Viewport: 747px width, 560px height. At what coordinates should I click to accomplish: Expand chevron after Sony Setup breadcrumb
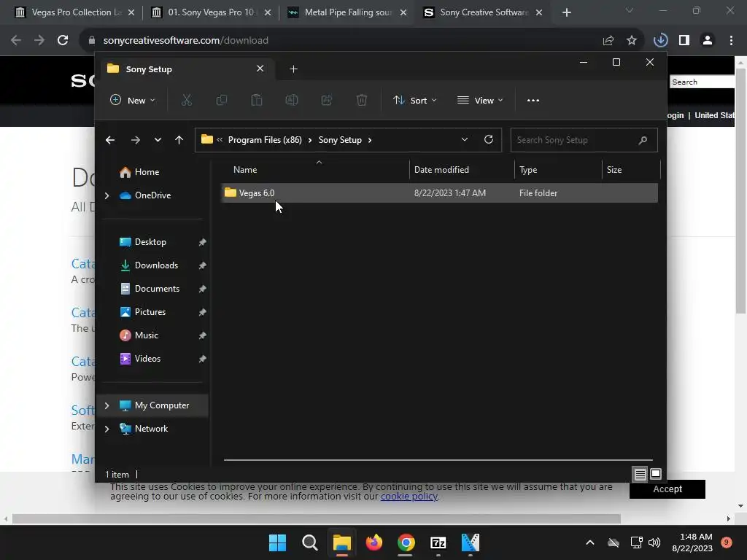tap(370, 140)
